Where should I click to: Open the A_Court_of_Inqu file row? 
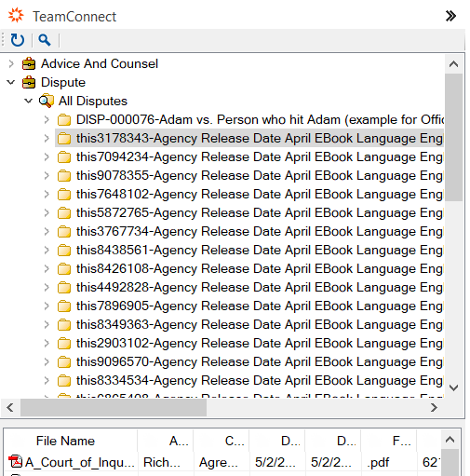tap(223, 462)
